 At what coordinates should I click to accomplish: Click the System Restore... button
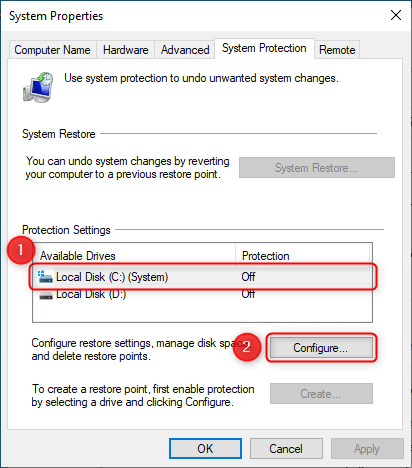(317, 168)
